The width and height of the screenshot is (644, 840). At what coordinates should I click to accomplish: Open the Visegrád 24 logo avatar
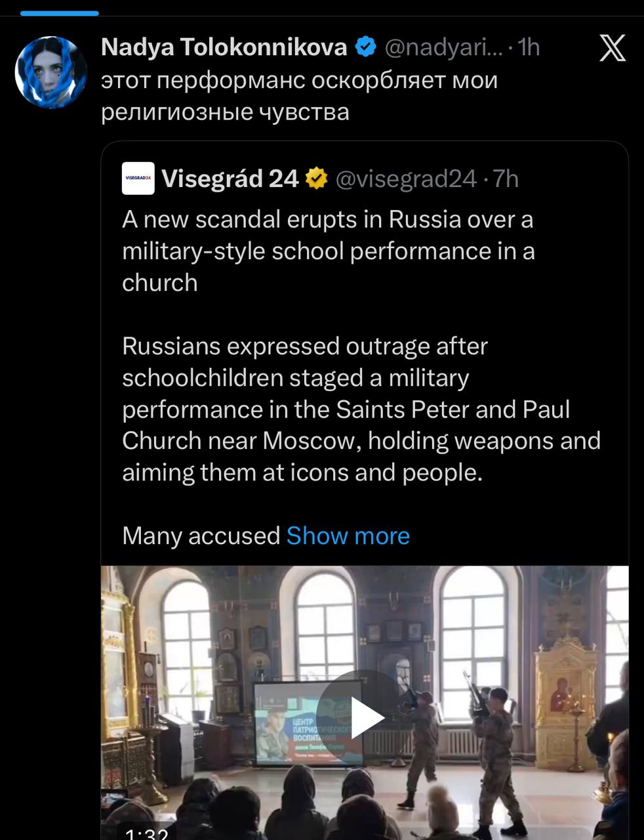(138, 178)
